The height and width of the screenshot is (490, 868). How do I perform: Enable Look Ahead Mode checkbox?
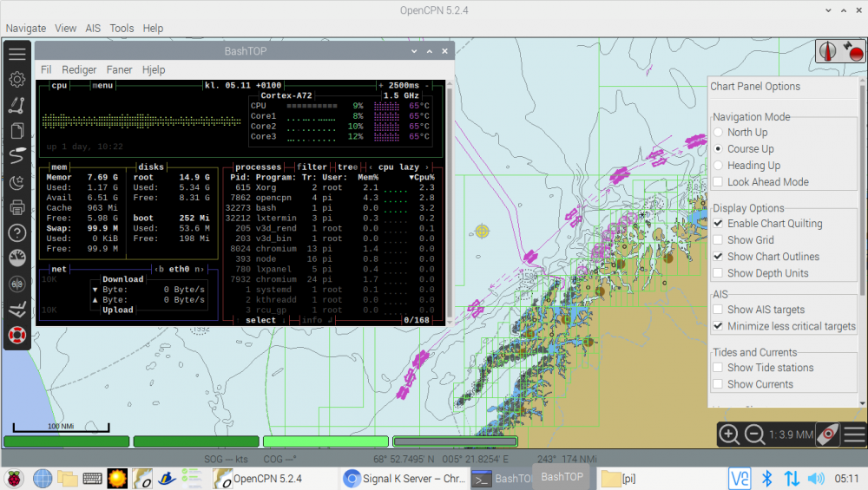(762, 182)
